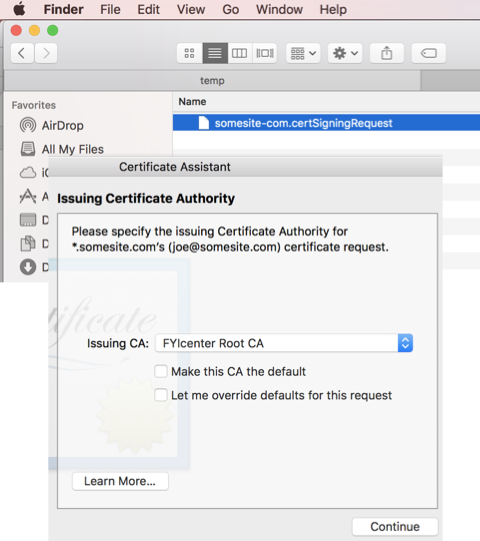Open the Action gear dropdown menu
This screenshot has height=541, width=480.
click(x=345, y=53)
